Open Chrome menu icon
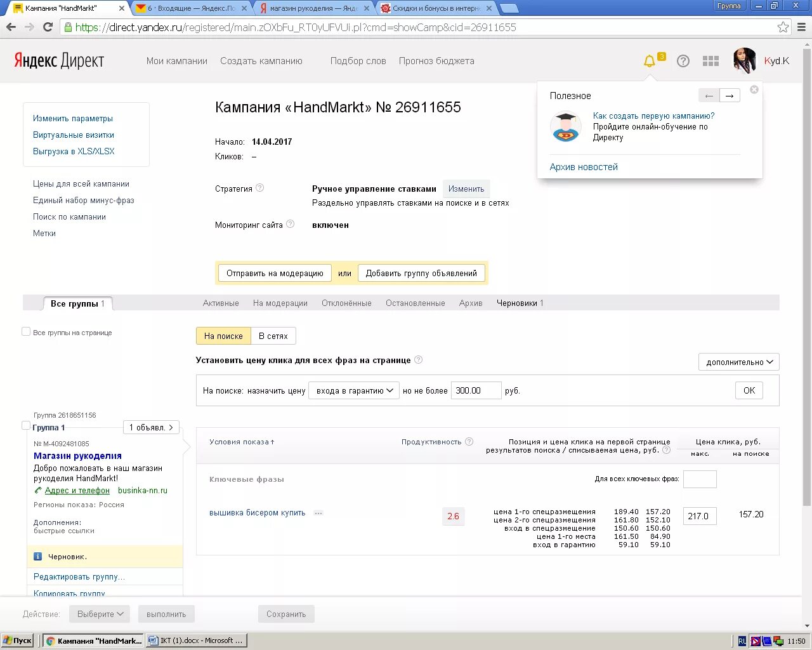Screen dimensions: 812x650 (x=801, y=27)
